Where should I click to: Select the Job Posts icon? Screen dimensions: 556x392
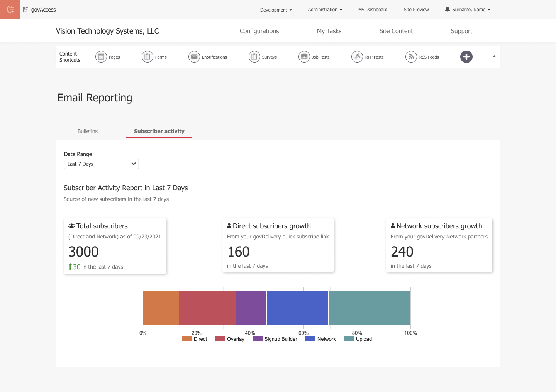[303, 56]
